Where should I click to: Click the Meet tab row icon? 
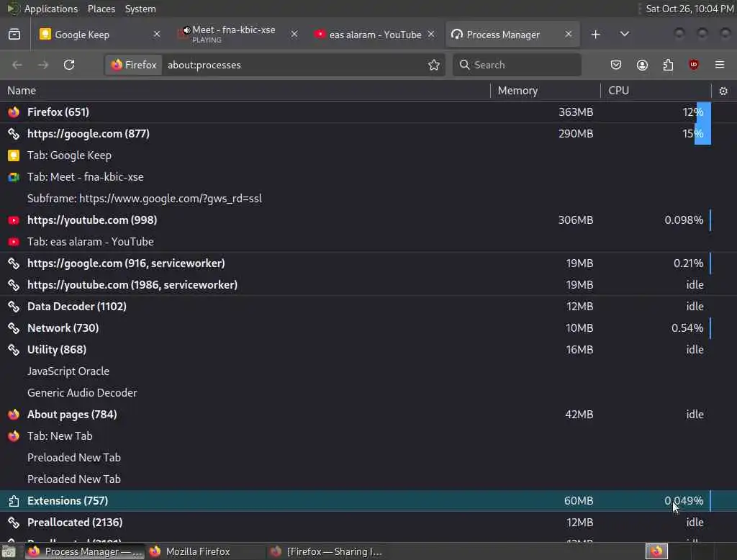14,177
